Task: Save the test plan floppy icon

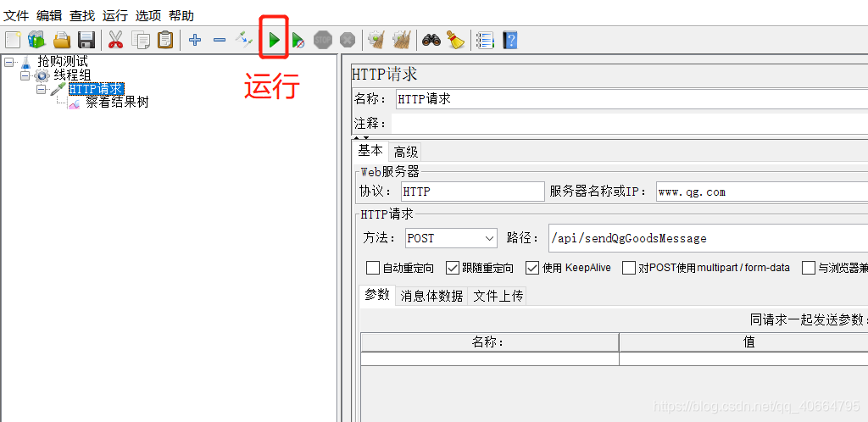Action: pos(86,40)
